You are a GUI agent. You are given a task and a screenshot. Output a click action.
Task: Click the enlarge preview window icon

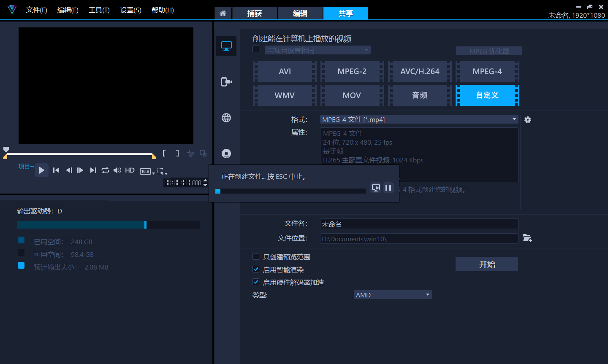(203, 153)
